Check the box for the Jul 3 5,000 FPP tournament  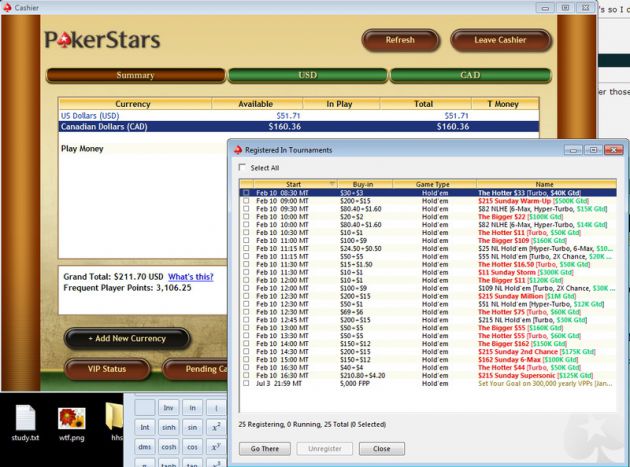tap(246, 383)
